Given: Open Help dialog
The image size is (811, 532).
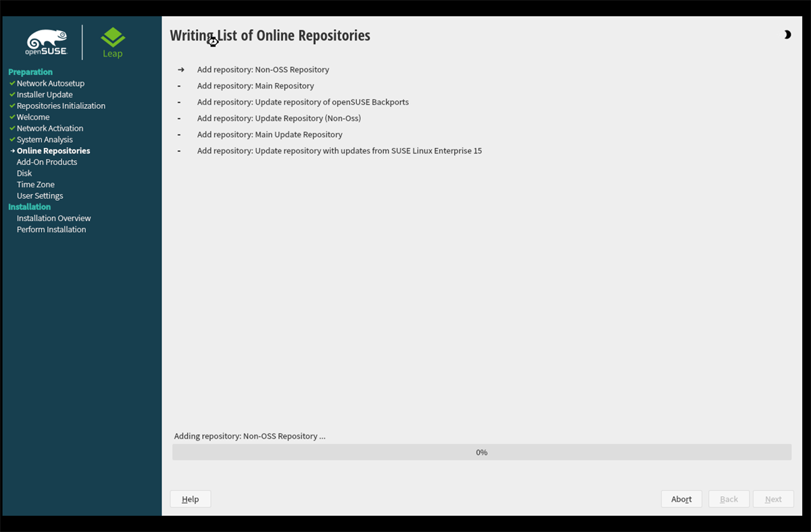Looking at the screenshot, I should pos(190,498).
